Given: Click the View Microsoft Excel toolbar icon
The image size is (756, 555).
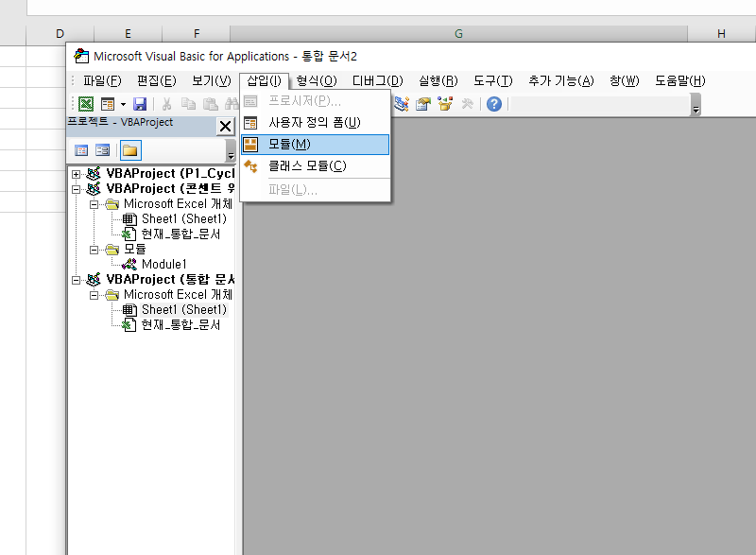Looking at the screenshot, I should (86, 104).
